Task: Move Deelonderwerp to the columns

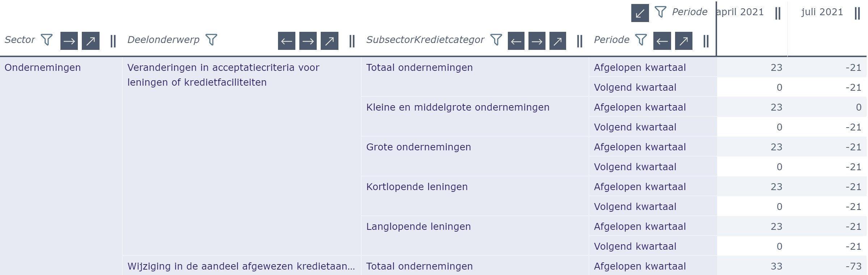Action: coord(329,41)
